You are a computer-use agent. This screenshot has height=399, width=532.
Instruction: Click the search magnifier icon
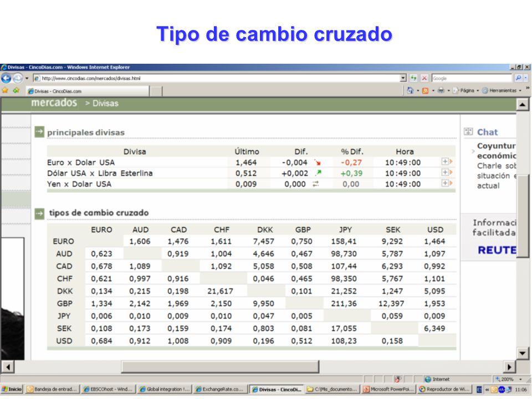pos(518,78)
